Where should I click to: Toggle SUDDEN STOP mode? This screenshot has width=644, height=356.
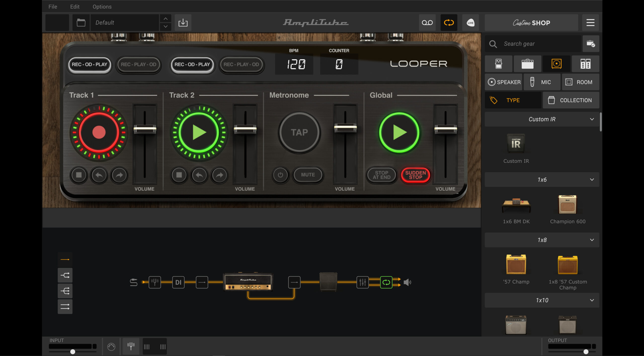pyautogui.click(x=416, y=175)
